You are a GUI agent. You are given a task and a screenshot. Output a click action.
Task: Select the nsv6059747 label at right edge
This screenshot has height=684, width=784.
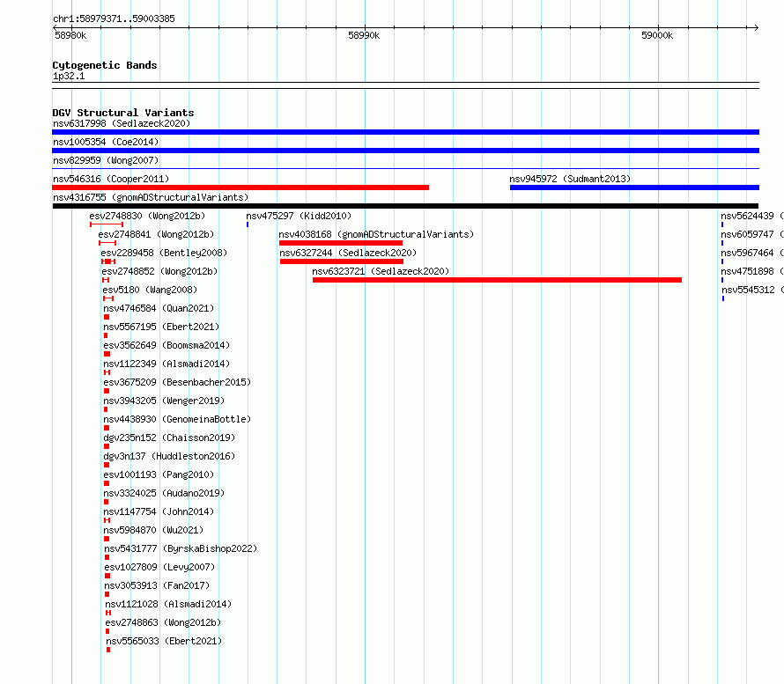click(x=751, y=234)
